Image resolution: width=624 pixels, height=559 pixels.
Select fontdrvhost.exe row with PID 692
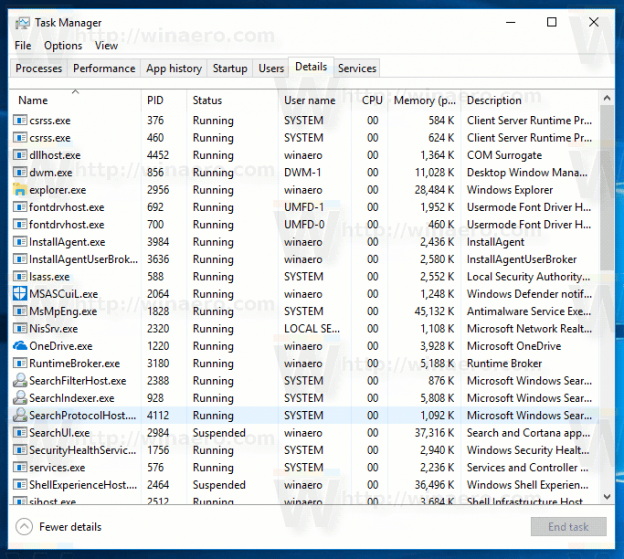coord(304,207)
